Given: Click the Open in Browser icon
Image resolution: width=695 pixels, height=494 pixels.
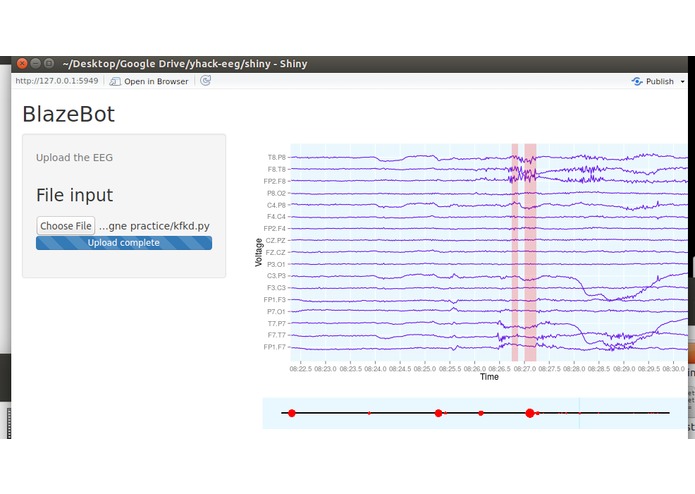Looking at the screenshot, I should pos(115,82).
